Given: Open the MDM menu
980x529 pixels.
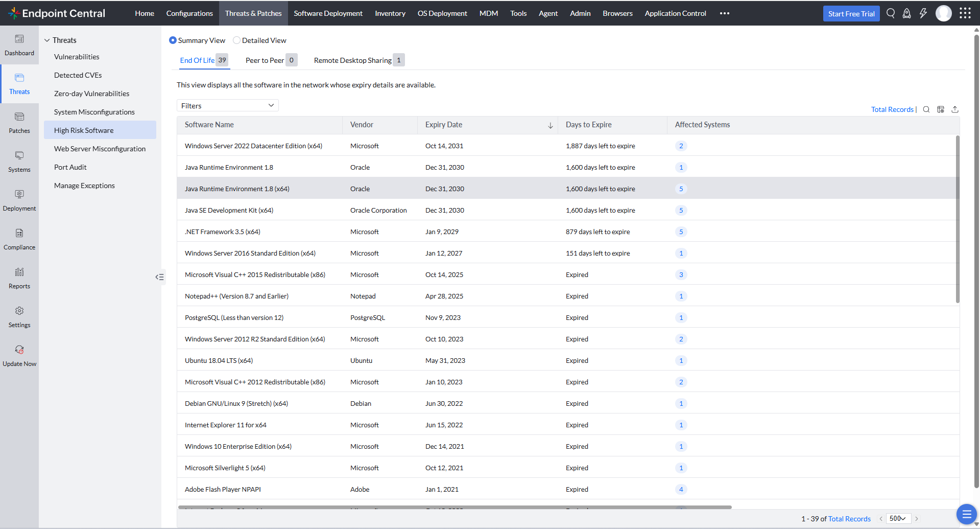Looking at the screenshot, I should 489,13.
